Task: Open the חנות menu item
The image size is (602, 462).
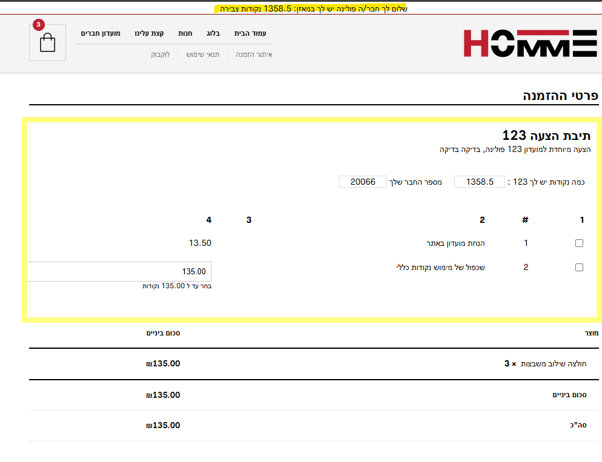Action: pyautogui.click(x=185, y=34)
